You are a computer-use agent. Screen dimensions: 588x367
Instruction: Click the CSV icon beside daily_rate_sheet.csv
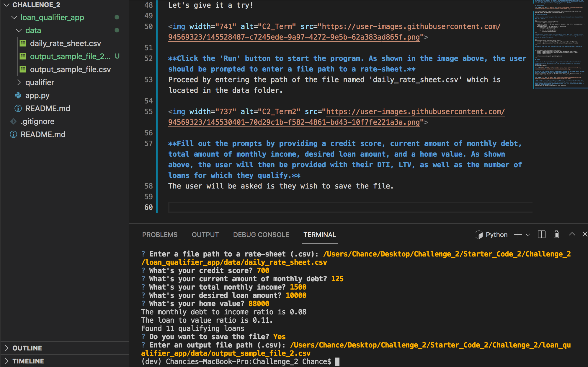pos(23,43)
